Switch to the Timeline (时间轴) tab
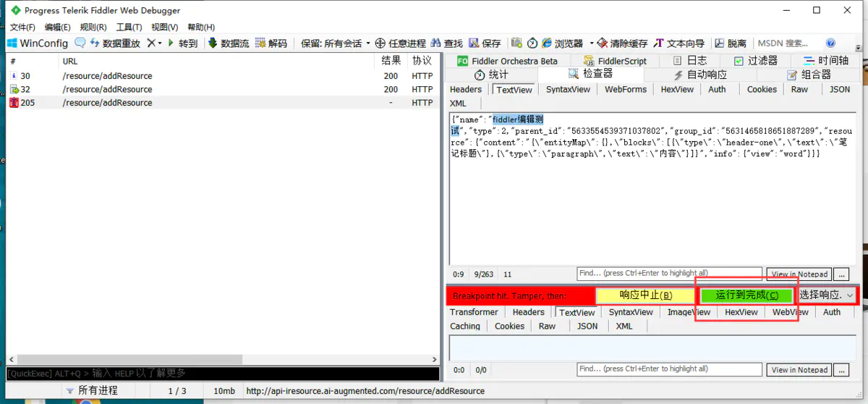Screen dimensions: 868x404 pyautogui.click(x=825, y=61)
